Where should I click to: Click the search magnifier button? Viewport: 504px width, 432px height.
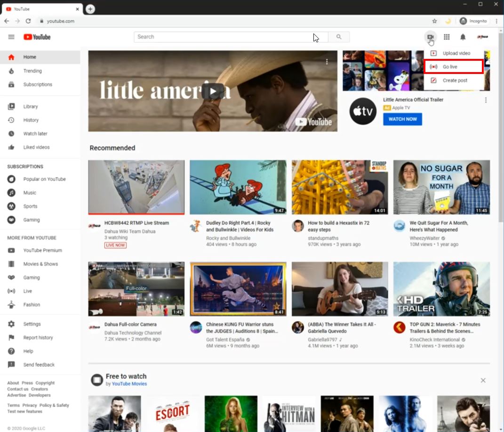(339, 37)
